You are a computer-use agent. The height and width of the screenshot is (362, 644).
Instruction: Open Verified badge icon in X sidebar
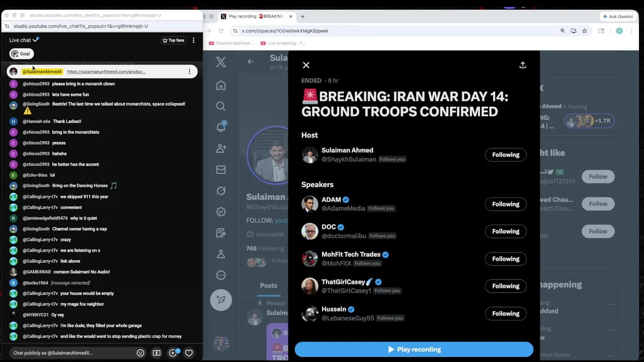pos(221,212)
